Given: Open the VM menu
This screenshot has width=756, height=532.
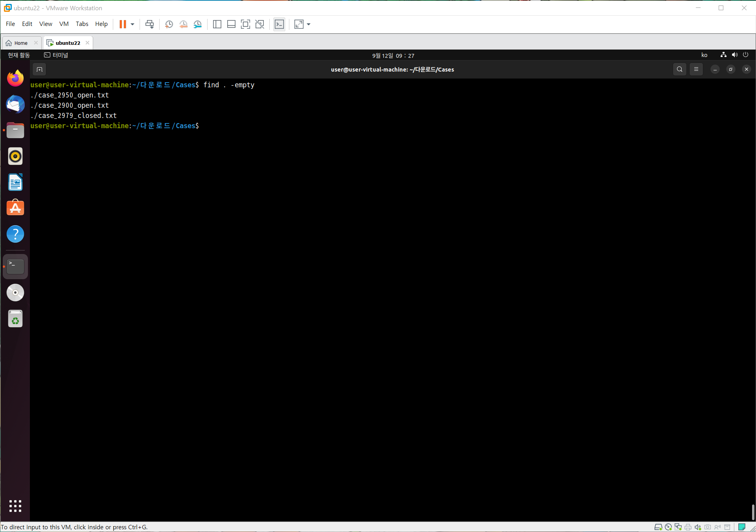Looking at the screenshot, I should point(64,24).
